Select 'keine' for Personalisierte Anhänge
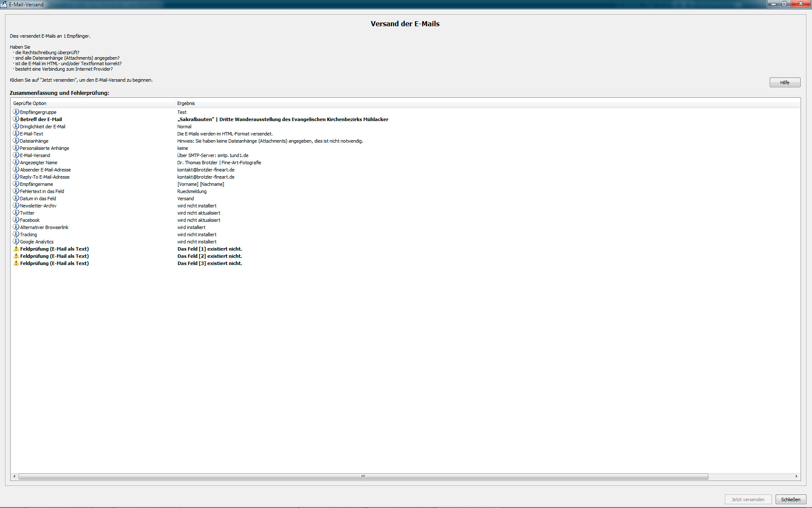This screenshot has width=812, height=508. [x=183, y=148]
